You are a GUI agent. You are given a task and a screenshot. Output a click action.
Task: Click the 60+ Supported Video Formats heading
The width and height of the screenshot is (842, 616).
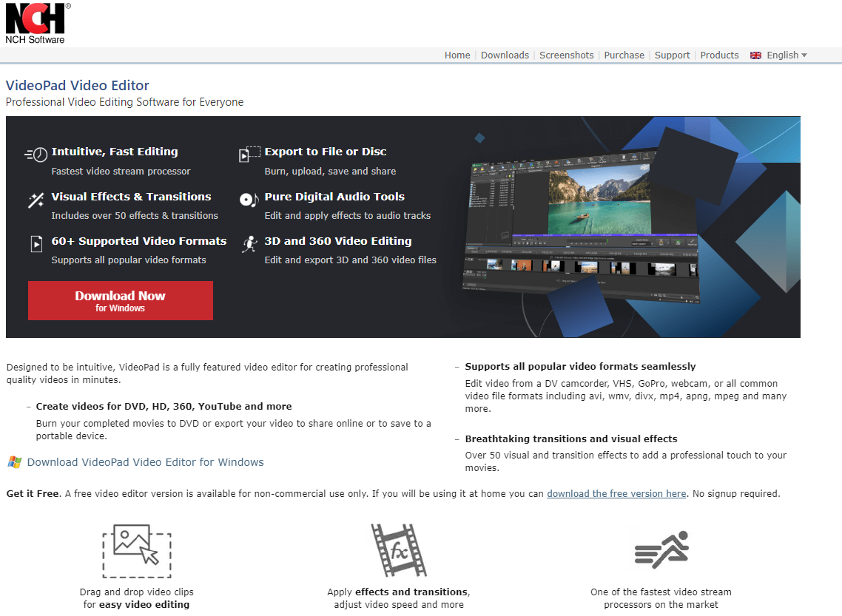coord(139,242)
